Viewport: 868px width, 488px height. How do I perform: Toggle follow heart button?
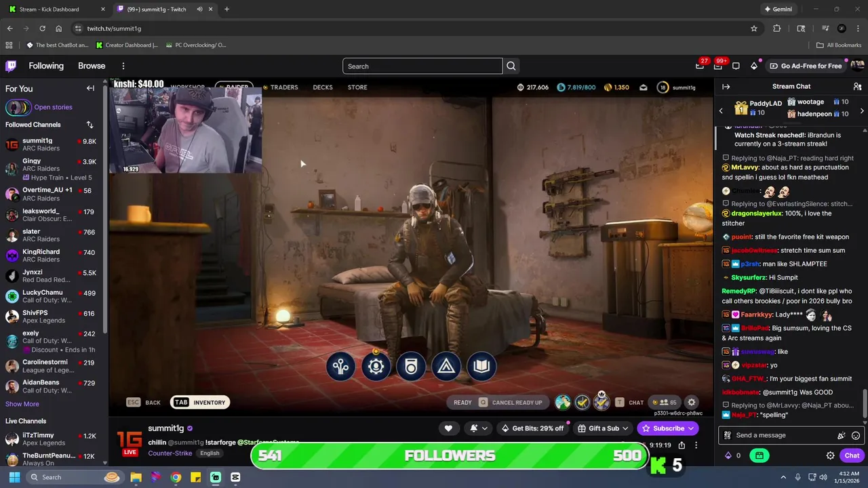tap(448, 428)
